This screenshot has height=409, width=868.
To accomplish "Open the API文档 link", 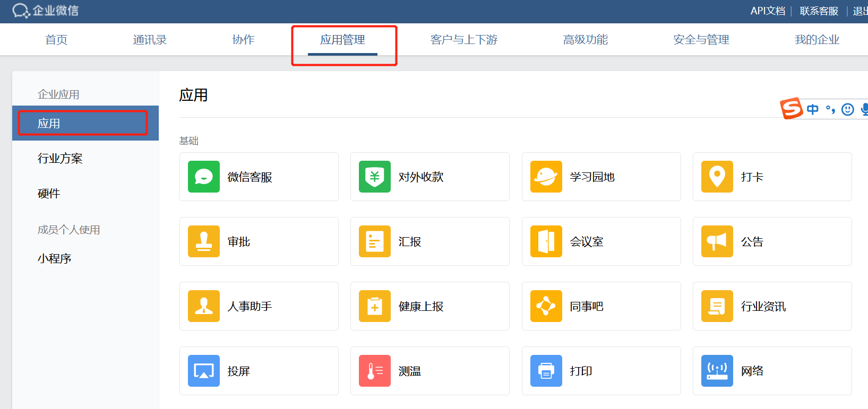I will click(768, 11).
